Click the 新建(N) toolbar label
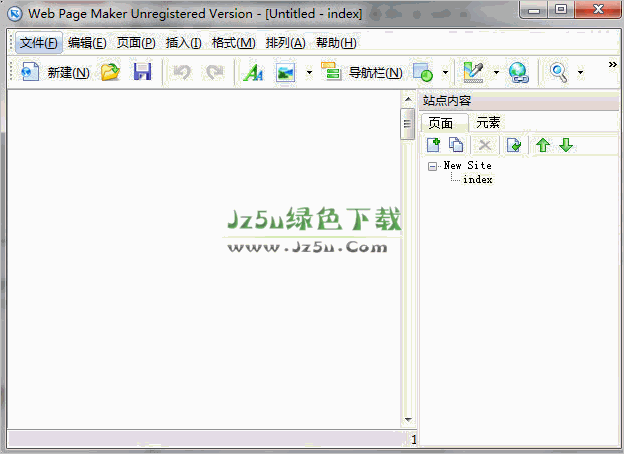Image resolution: width=624 pixels, height=454 pixels. tap(68, 73)
